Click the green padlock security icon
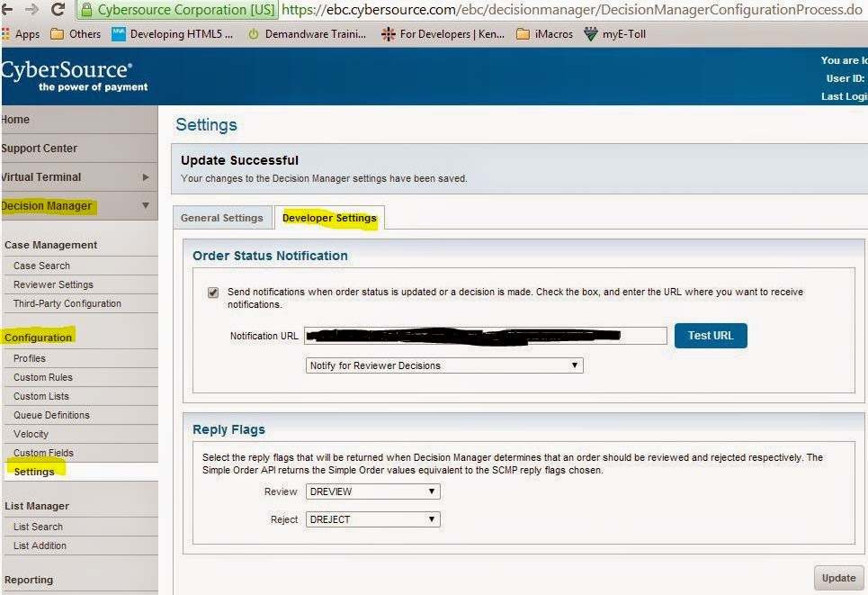Image resolution: width=868 pixels, height=595 pixels. (x=85, y=9)
